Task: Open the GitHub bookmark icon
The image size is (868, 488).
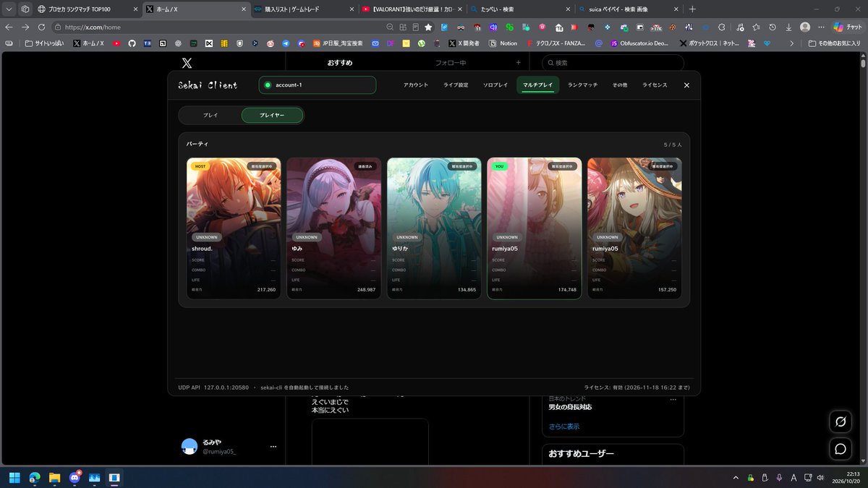Action: pos(132,43)
